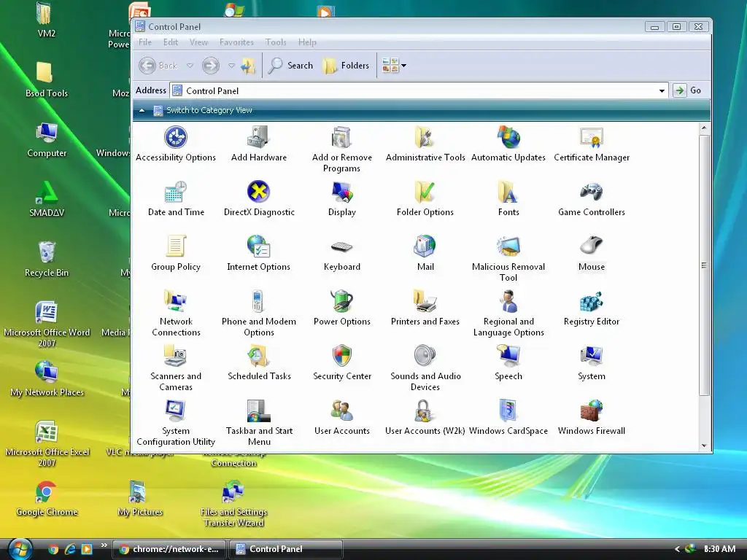Open Scheduled Tasks icon

tap(259, 356)
